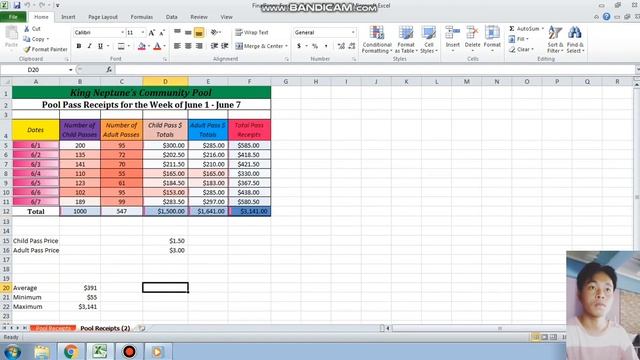
Task: Apply Percent Style format
Action: tap(315, 46)
